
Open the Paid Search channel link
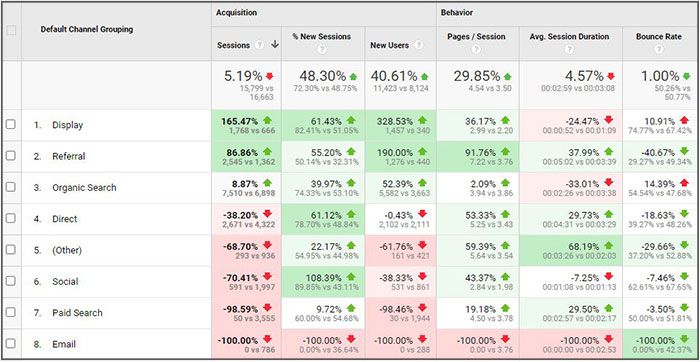pyautogui.click(x=77, y=312)
